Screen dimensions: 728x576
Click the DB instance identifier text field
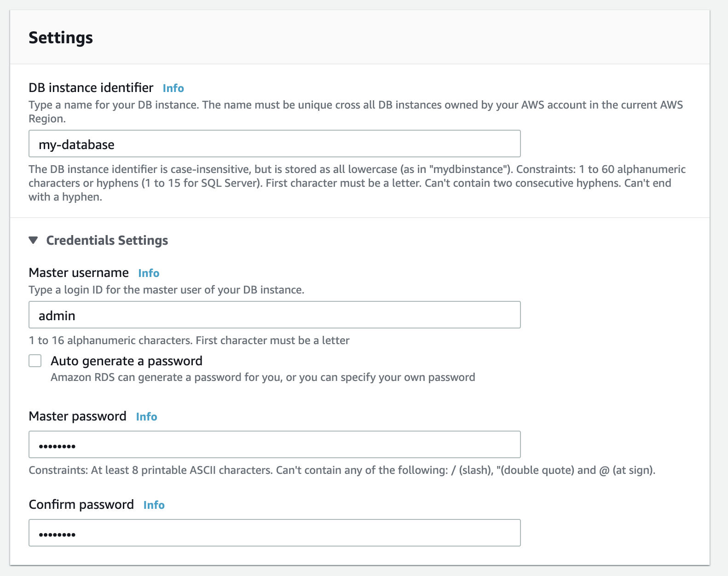(x=274, y=144)
